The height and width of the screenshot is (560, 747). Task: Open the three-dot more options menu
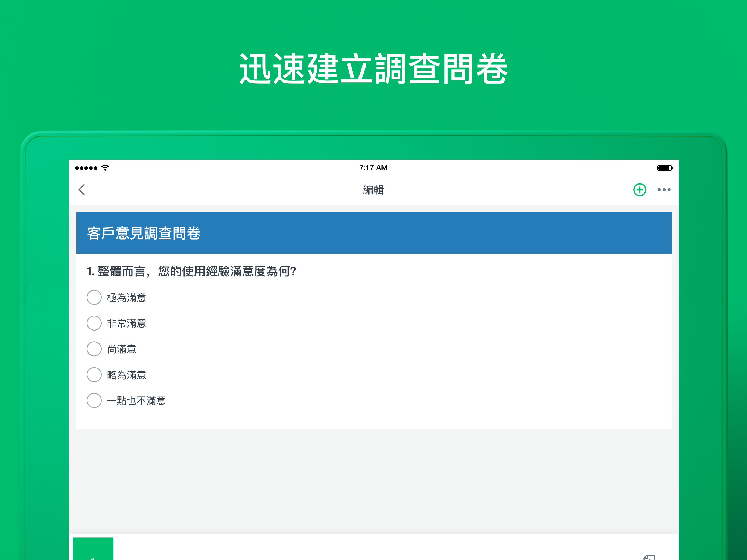(664, 190)
